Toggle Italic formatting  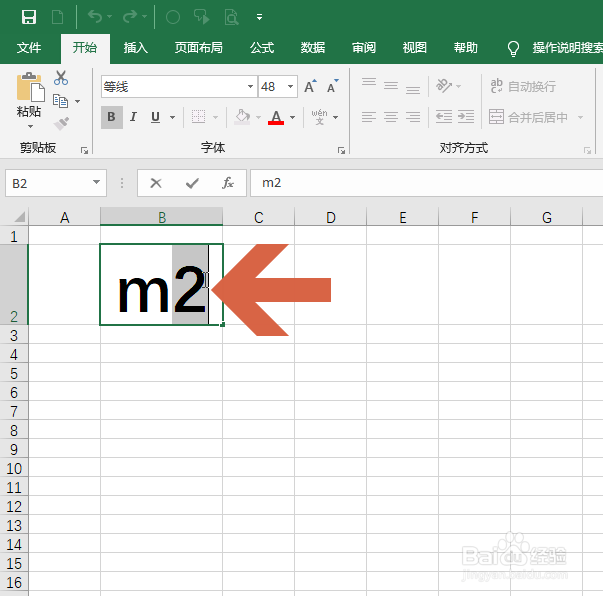pos(133,117)
